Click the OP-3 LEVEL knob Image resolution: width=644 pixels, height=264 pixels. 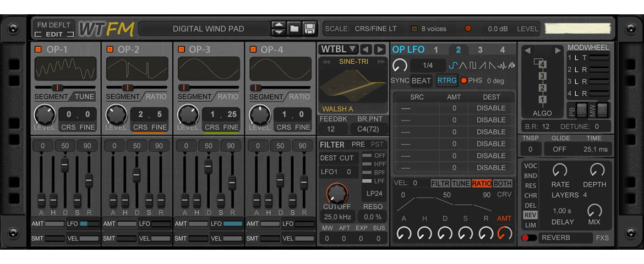[188, 114]
